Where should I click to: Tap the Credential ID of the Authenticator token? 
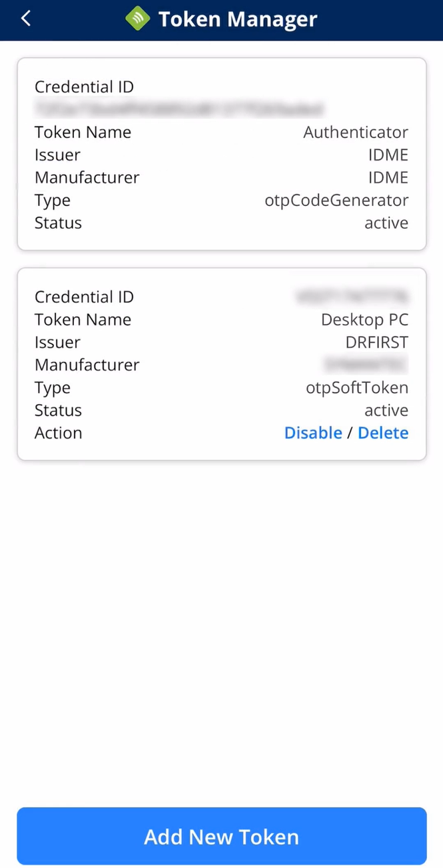pos(180,109)
